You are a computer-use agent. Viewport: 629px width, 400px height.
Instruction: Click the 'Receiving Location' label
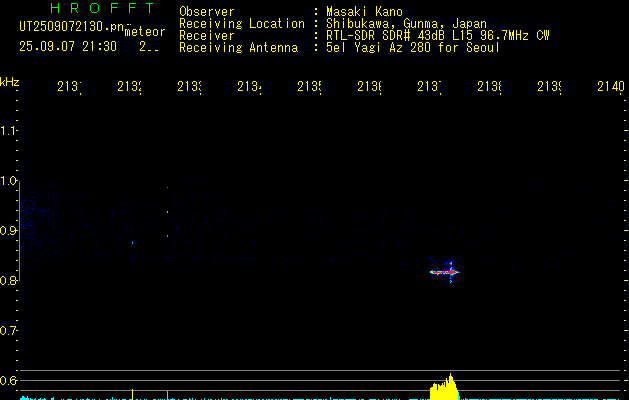pyautogui.click(x=242, y=24)
